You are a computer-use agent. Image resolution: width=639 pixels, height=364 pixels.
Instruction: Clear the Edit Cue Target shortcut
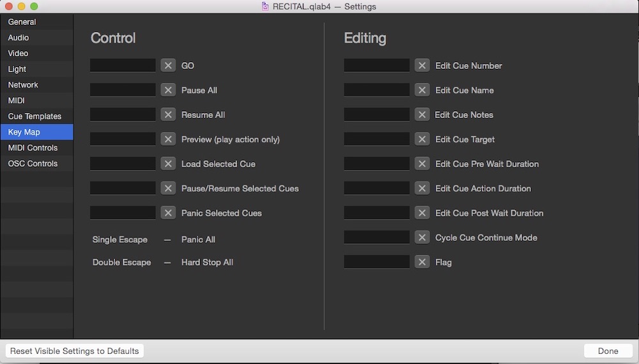point(422,139)
